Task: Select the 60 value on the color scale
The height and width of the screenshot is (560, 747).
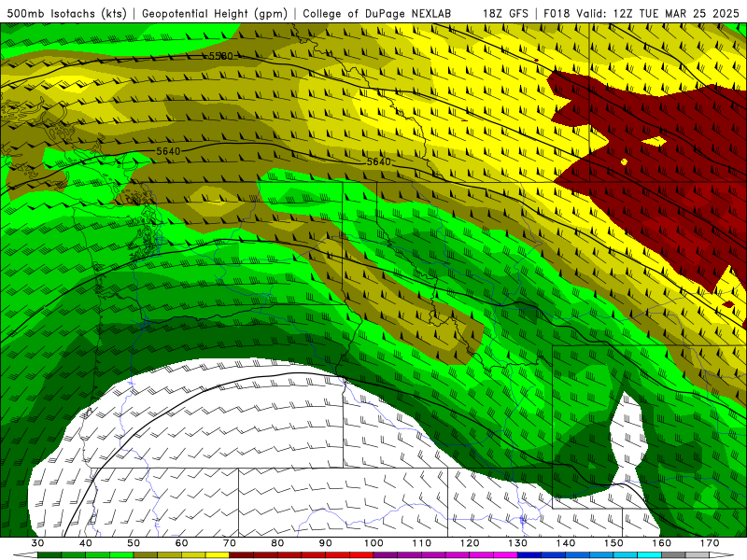Action: (181, 543)
